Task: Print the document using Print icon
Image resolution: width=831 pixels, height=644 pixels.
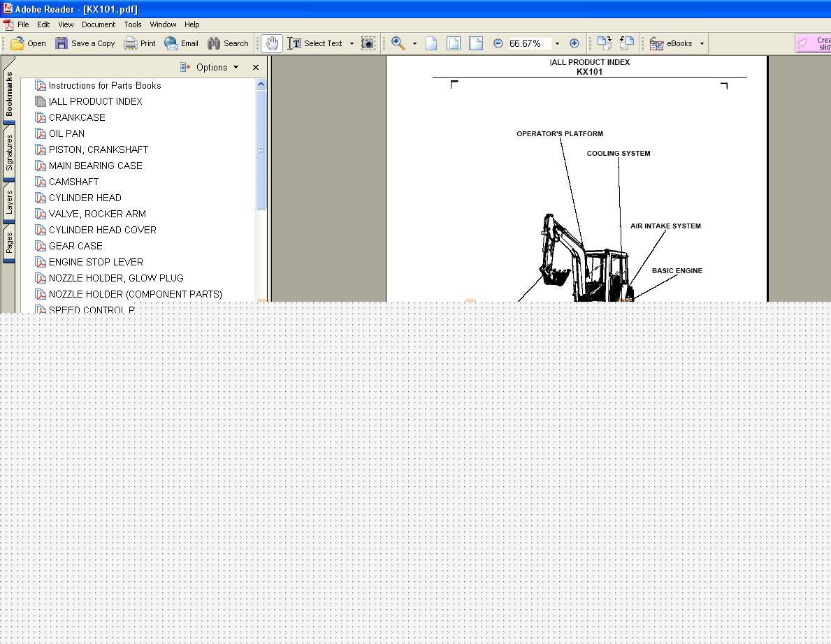Action: pos(139,43)
